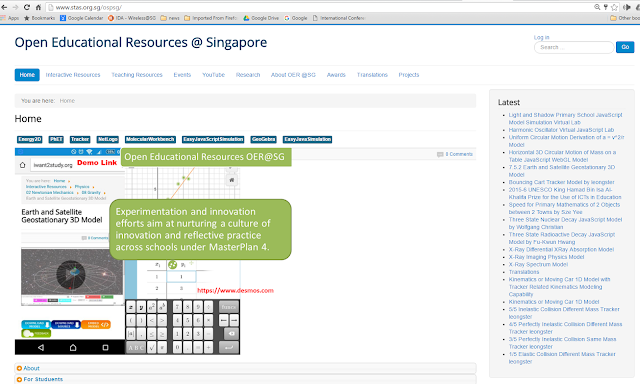The width and height of the screenshot is (640, 384).
Task: Click the browser home icon
Action: point(38,7)
